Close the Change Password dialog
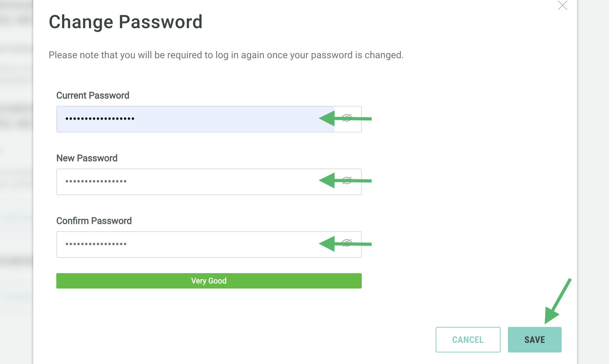Screen dimensions: 609x364 [x=562, y=6]
